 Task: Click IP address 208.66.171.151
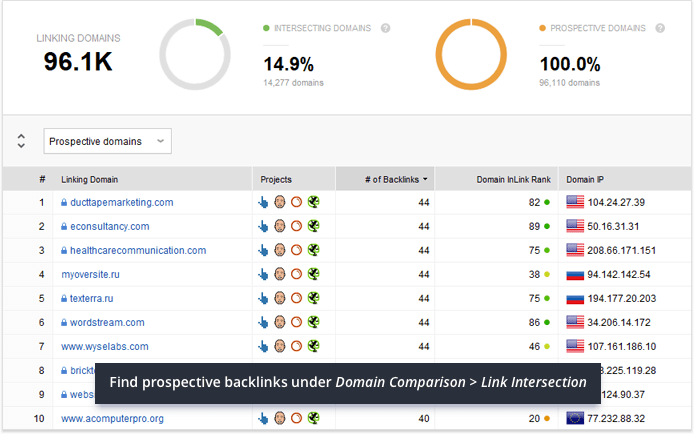point(621,250)
